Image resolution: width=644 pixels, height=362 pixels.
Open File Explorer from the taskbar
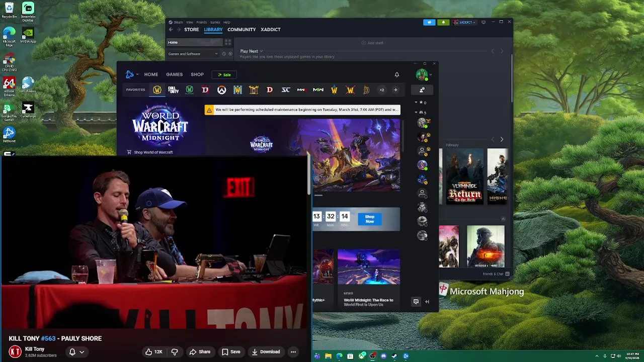pyautogui.click(x=328, y=356)
